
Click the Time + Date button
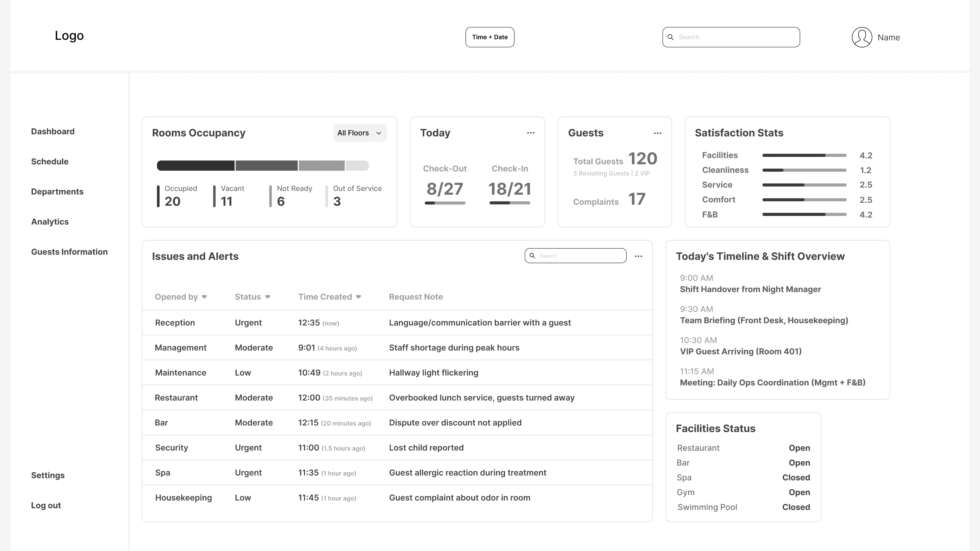point(489,37)
